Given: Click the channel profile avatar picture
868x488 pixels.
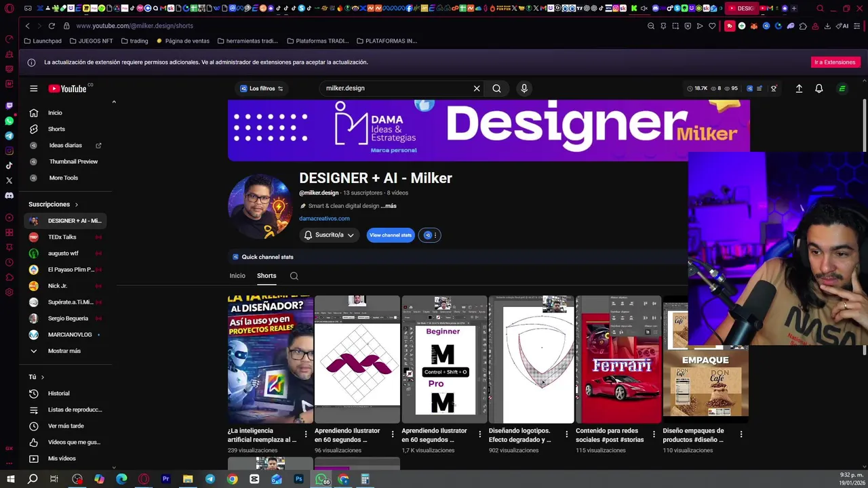Looking at the screenshot, I should click(260, 206).
